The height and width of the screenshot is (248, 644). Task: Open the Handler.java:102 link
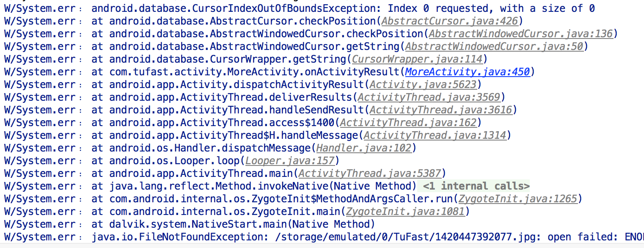[x=363, y=148]
